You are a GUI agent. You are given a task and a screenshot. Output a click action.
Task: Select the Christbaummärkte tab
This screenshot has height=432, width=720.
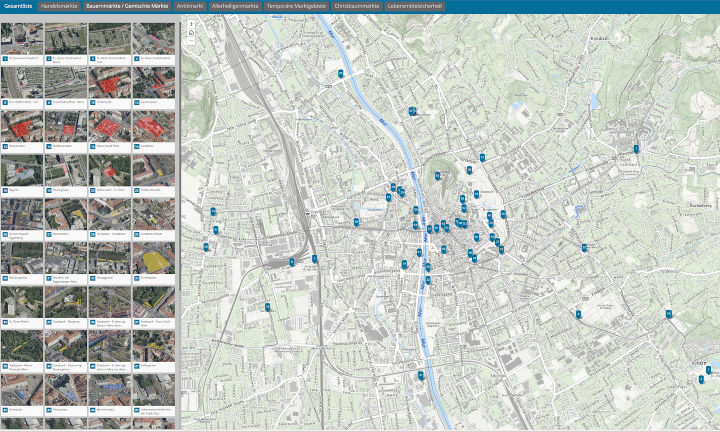[357, 6]
